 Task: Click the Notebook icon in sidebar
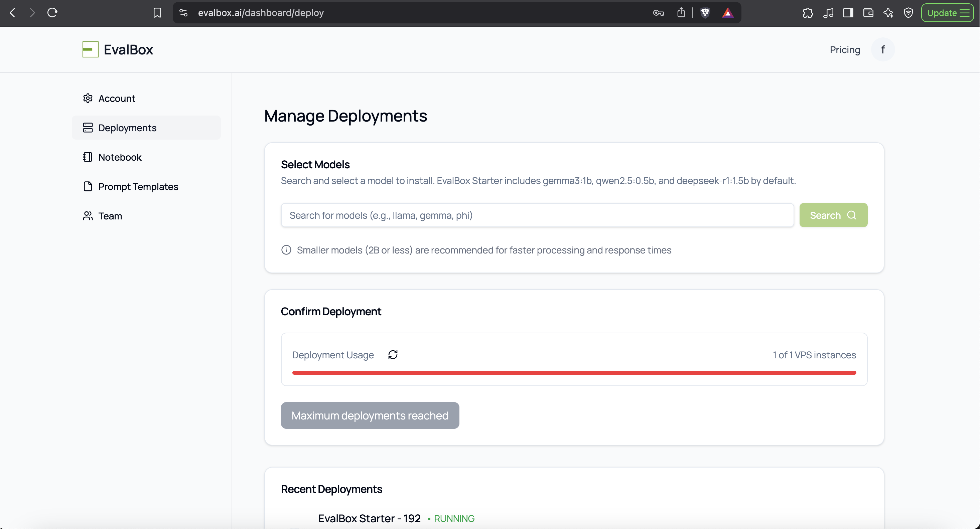click(x=88, y=157)
